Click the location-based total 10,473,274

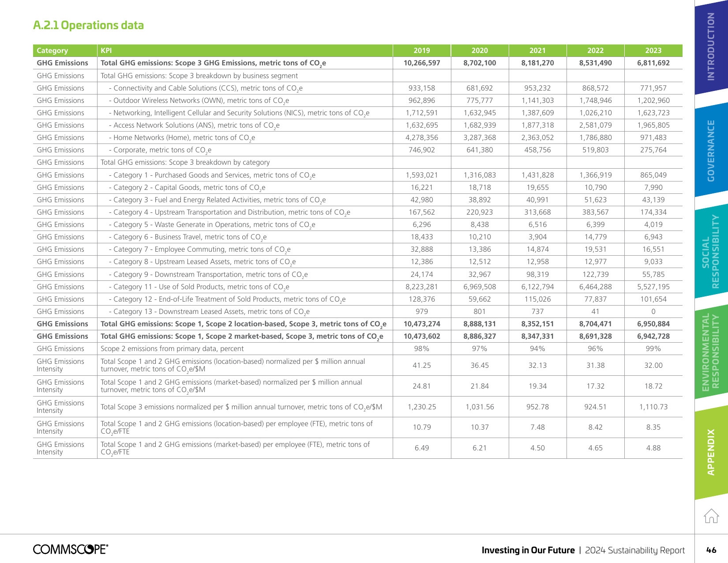422,324
